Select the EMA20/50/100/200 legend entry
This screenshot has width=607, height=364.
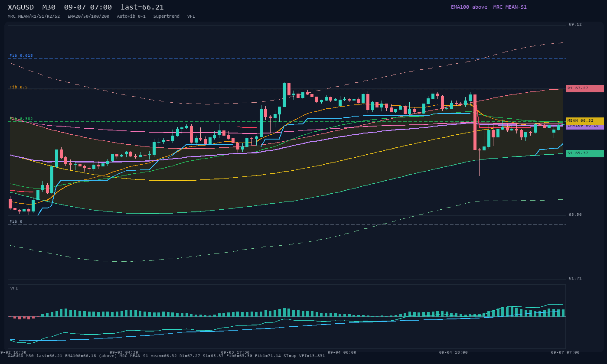tap(88, 16)
